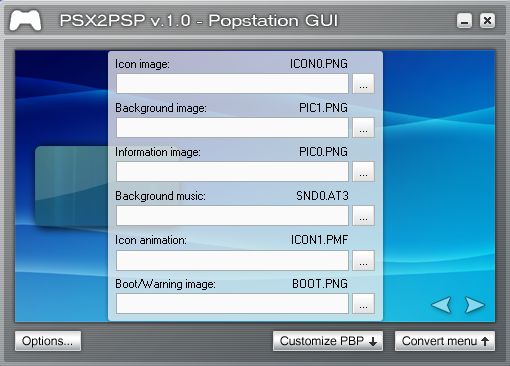Click the left arrow navigation icon
Screen dimensions: 510x366
[x=442, y=305]
